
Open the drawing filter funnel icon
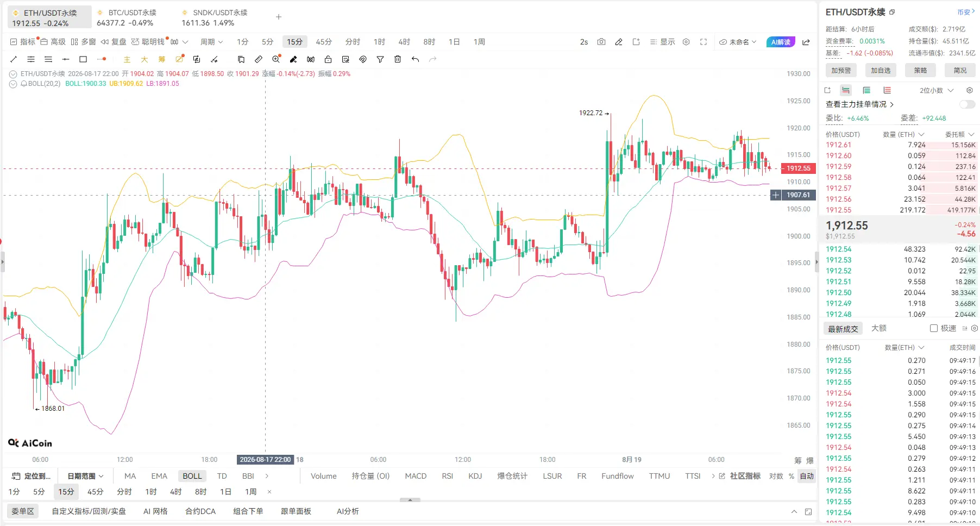(x=380, y=59)
